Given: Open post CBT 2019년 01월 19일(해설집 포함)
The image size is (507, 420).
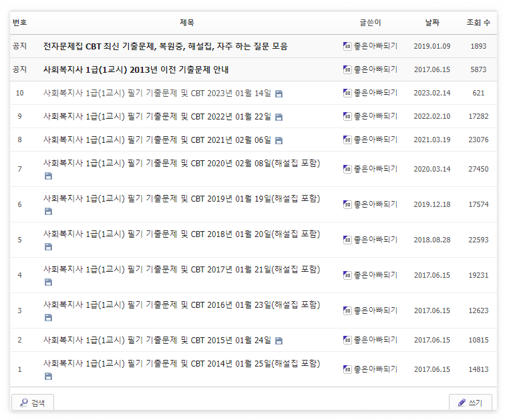Looking at the screenshot, I should [182, 198].
